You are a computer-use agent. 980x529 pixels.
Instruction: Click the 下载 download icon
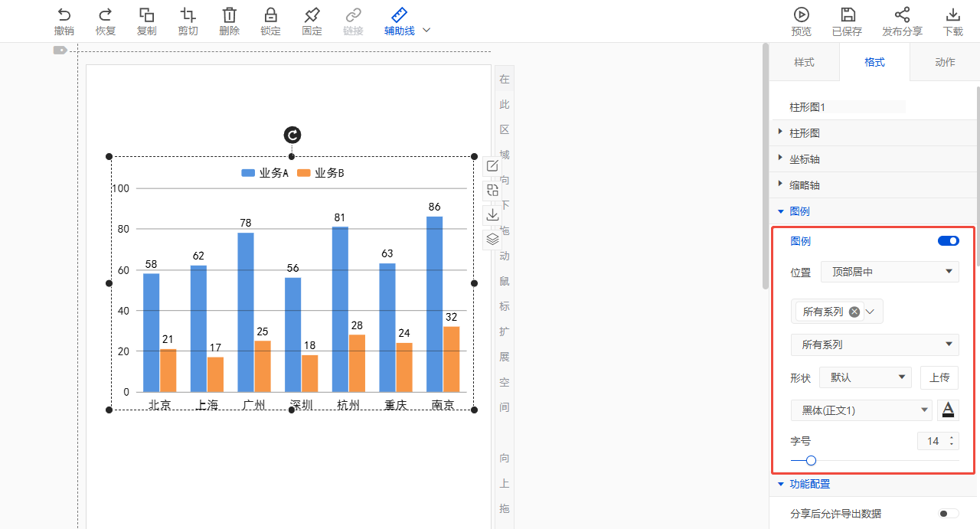coord(952,15)
